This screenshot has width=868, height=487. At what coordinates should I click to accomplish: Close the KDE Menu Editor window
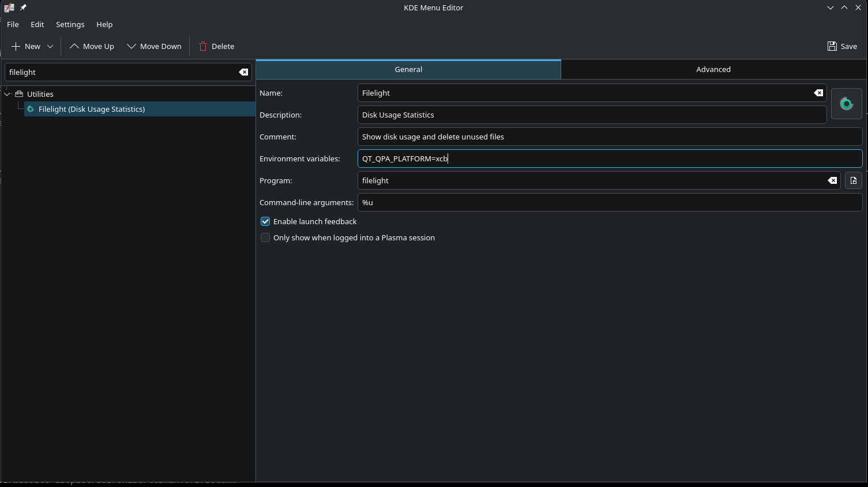pyautogui.click(x=858, y=7)
